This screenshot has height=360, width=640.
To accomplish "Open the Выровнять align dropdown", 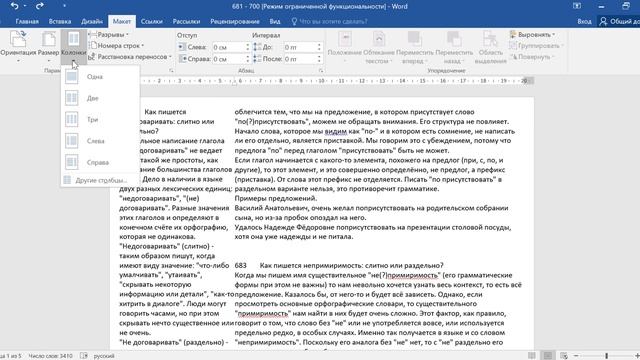I will click(x=533, y=35).
